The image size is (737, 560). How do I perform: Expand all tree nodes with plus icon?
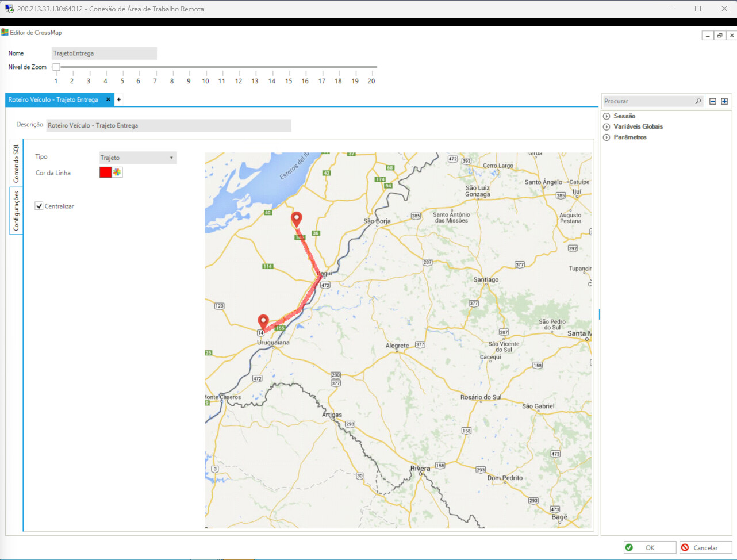point(724,101)
